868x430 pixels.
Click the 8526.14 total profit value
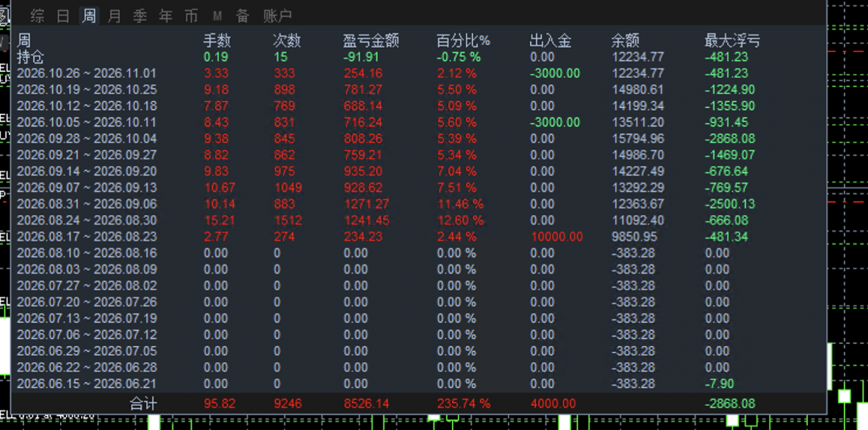pos(366,403)
